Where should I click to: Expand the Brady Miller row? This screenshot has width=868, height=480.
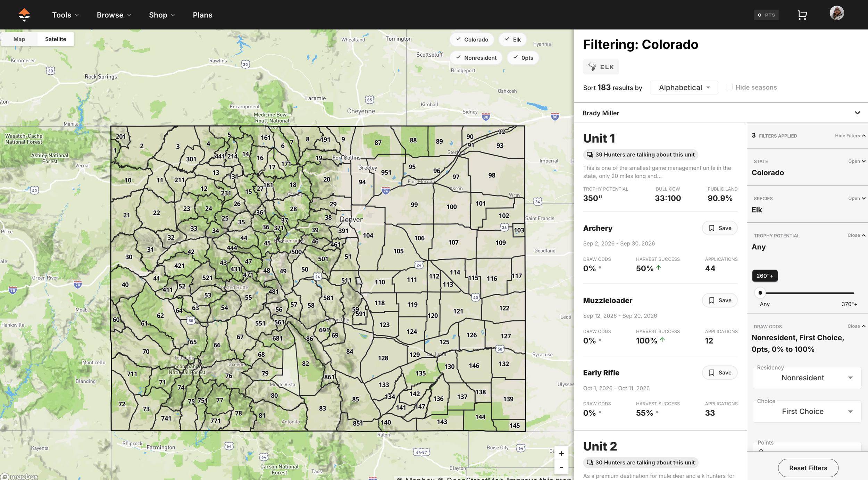[x=721, y=113]
